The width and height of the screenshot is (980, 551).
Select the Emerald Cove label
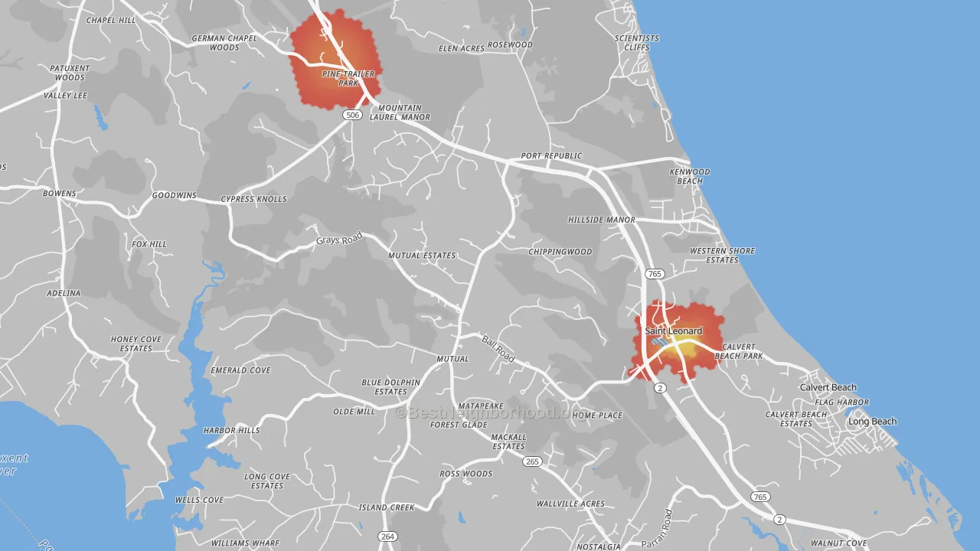[240, 370]
